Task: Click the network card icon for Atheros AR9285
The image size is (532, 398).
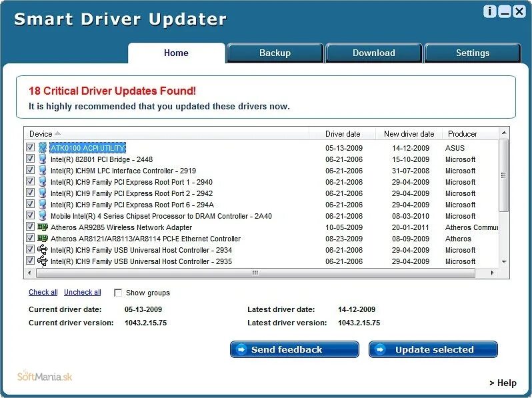Action: tap(43, 227)
